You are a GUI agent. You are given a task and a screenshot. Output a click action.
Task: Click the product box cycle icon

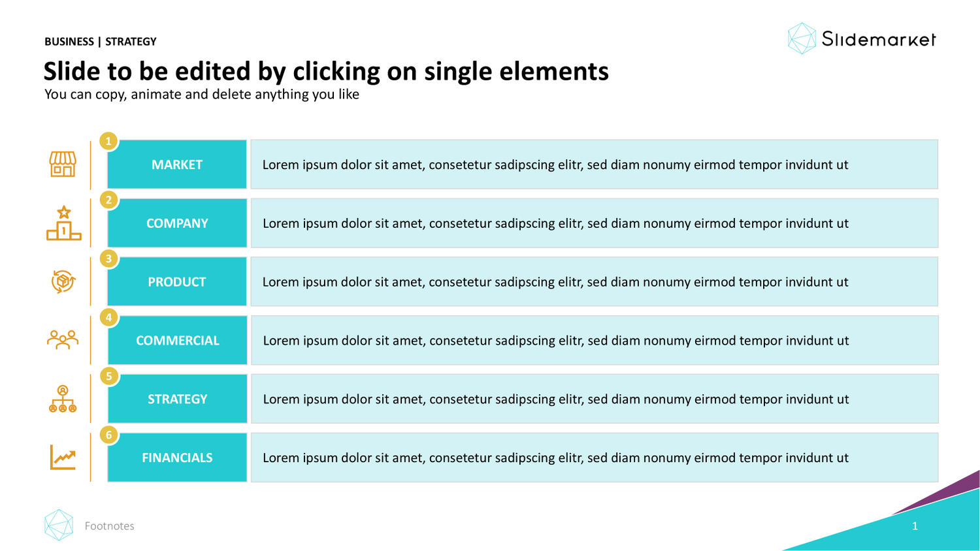63,282
